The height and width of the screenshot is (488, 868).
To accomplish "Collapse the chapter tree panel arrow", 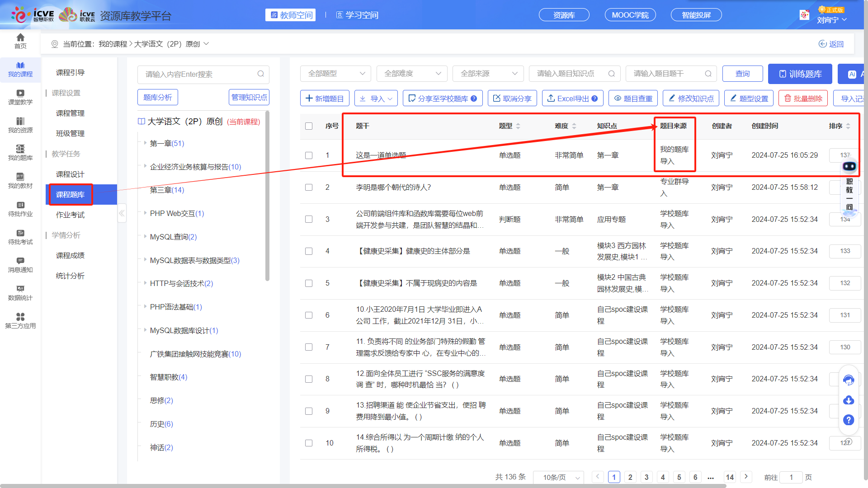I will click(x=122, y=213).
